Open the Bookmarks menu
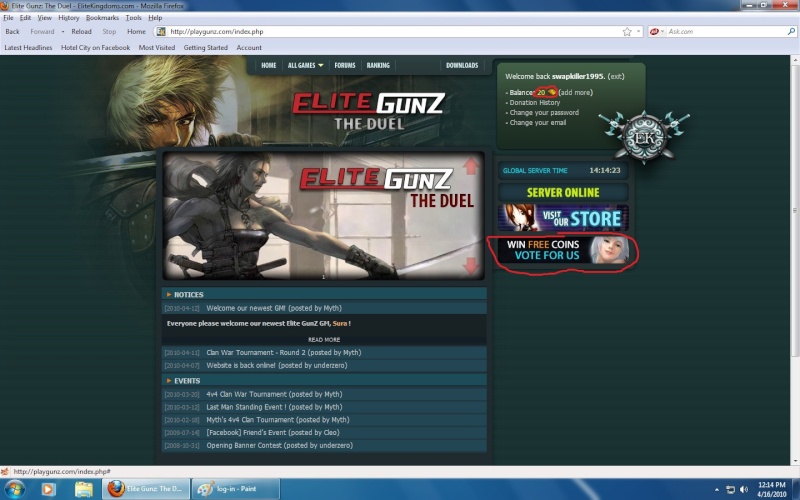Image resolution: width=800 pixels, height=500 pixels. click(102, 17)
